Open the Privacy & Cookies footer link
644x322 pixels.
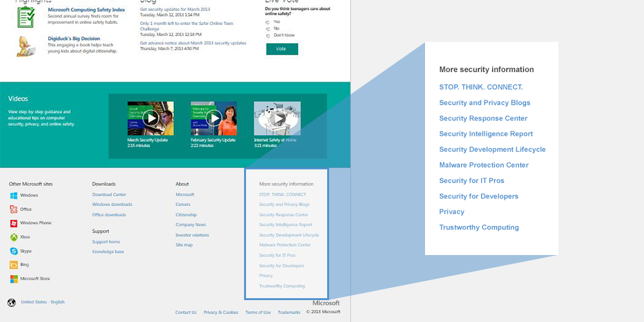(221, 312)
